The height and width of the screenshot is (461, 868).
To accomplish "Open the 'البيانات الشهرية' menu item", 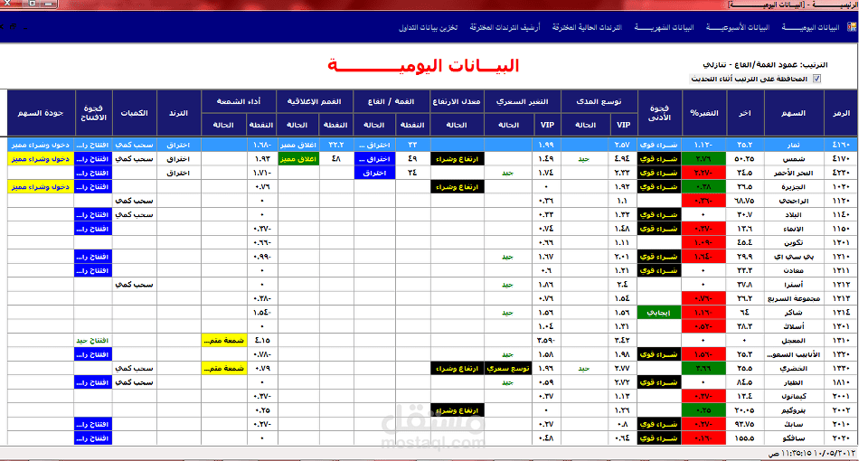I will pyautogui.click(x=665, y=27).
